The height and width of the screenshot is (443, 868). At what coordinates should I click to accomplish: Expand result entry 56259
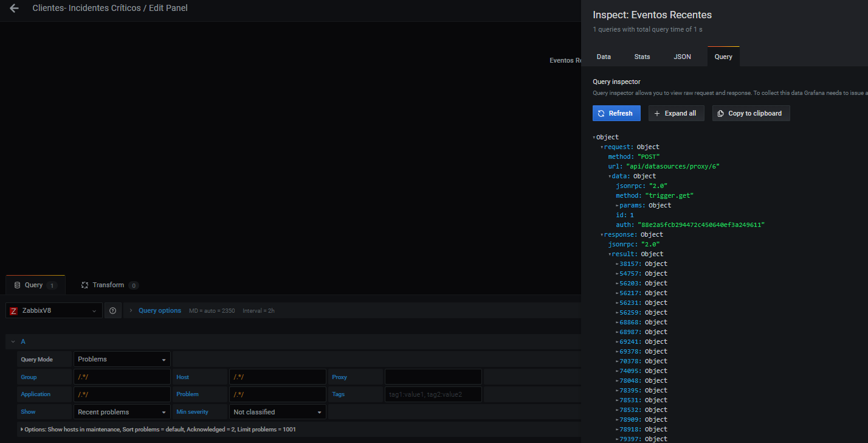click(x=618, y=313)
